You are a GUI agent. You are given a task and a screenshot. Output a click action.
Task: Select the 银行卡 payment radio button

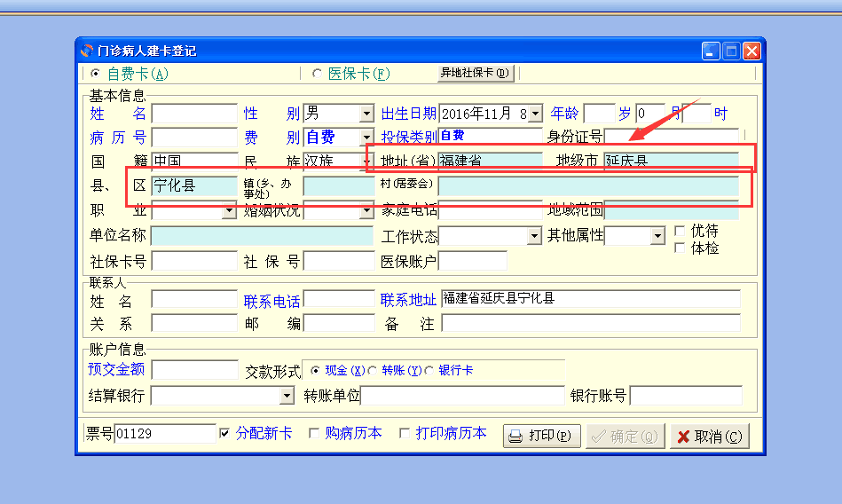pos(429,370)
